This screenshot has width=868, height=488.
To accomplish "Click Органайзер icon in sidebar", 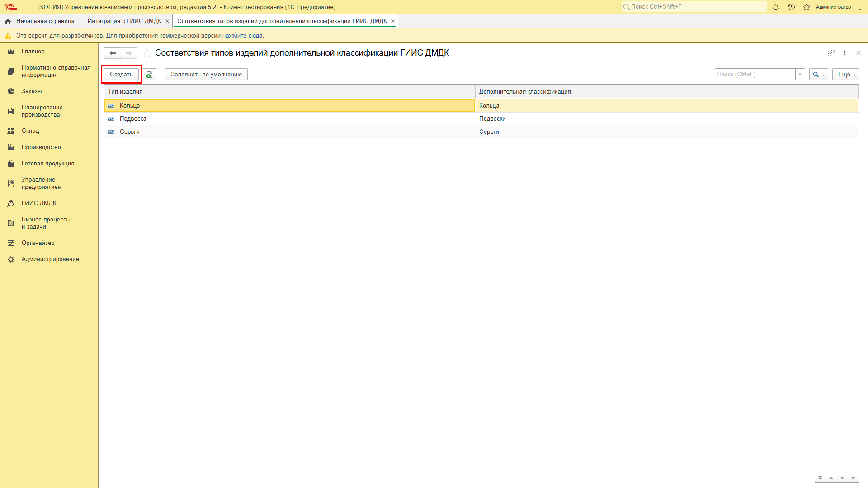I will tap(11, 243).
